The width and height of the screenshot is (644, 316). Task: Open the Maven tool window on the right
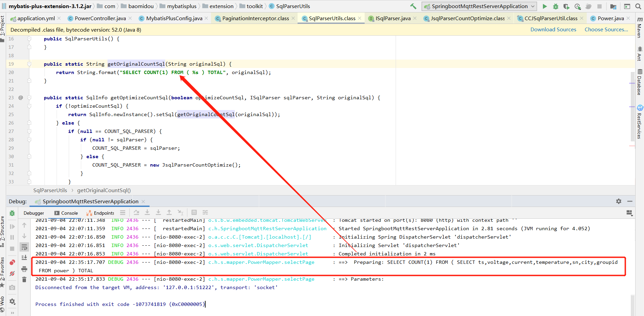(639, 28)
